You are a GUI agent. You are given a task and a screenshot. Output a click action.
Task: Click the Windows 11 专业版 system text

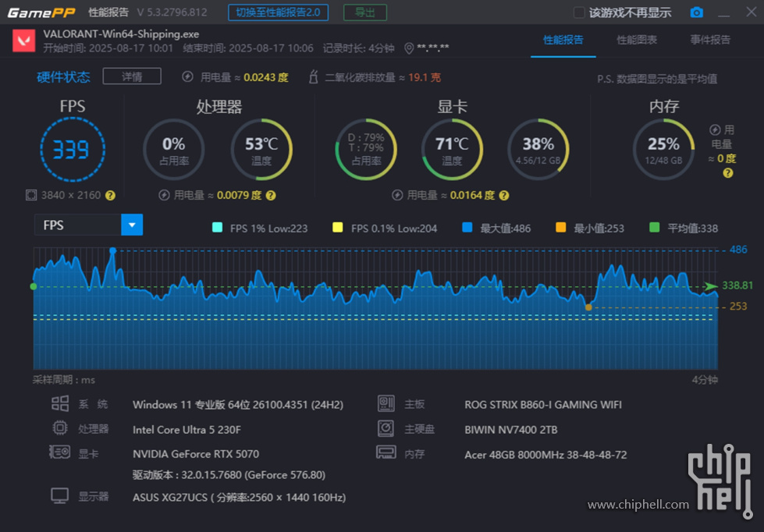(x=238, y=405)
